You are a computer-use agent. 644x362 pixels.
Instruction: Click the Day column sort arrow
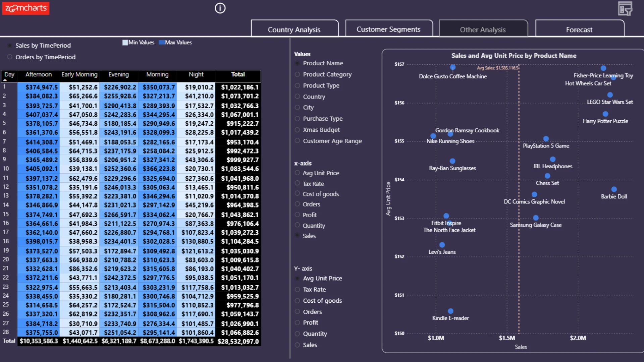click(x=5, y=80)
